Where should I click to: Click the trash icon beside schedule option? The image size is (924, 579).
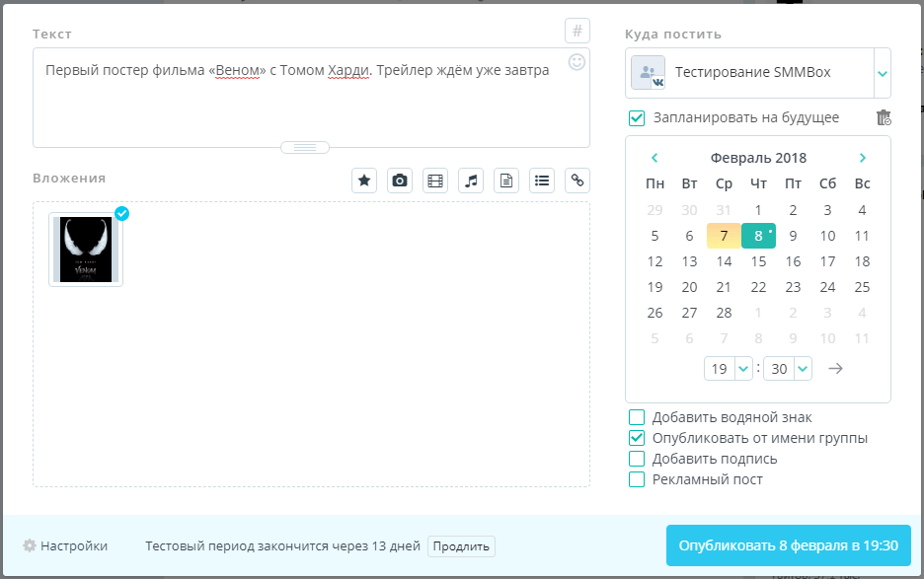coord(884,118)
